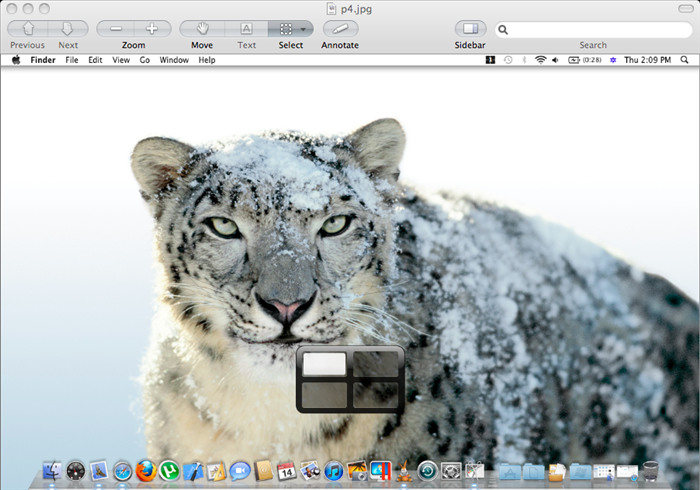Open the rabbit mascot app in Dock
700x490 pixels.
[404, 471]
